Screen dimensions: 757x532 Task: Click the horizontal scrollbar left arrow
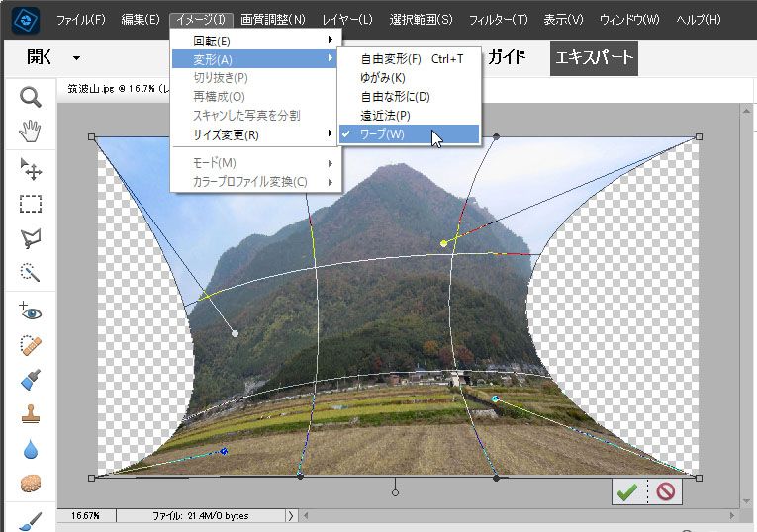pos(305,516)
